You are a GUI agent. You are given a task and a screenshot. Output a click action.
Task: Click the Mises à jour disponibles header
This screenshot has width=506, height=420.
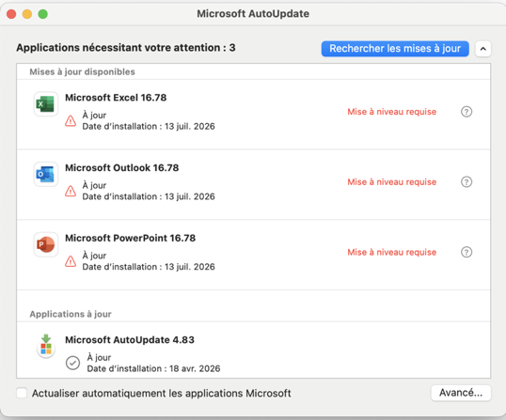point(82,71)
